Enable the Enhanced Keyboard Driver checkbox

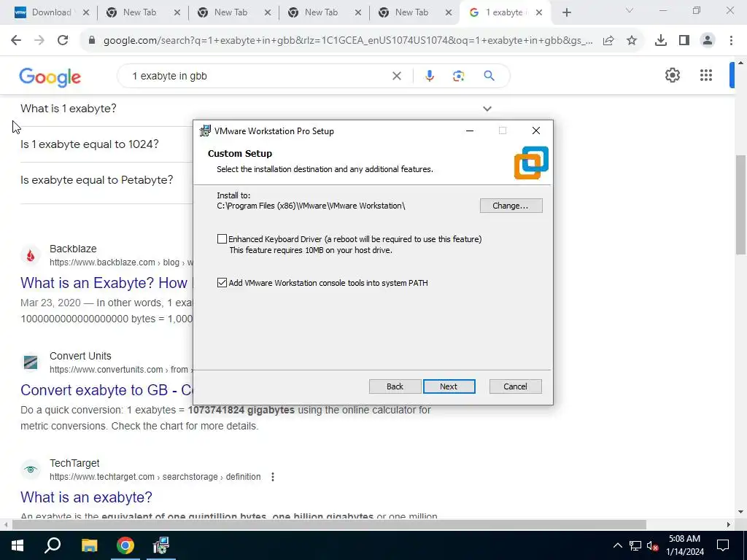point(222,239)
